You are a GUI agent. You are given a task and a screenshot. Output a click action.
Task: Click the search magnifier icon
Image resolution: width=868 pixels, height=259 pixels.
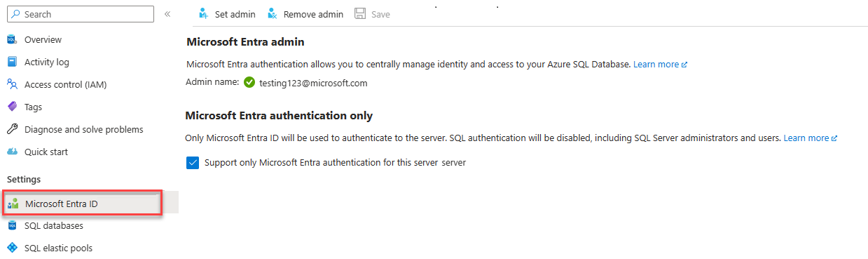pos(15,14)
